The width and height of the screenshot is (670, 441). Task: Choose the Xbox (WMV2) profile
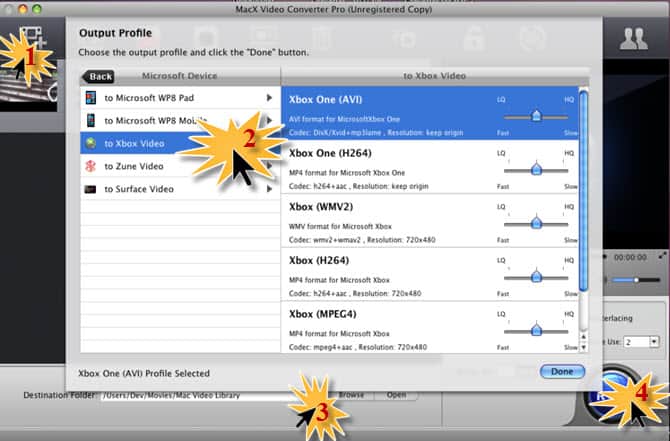pos(430,220)
